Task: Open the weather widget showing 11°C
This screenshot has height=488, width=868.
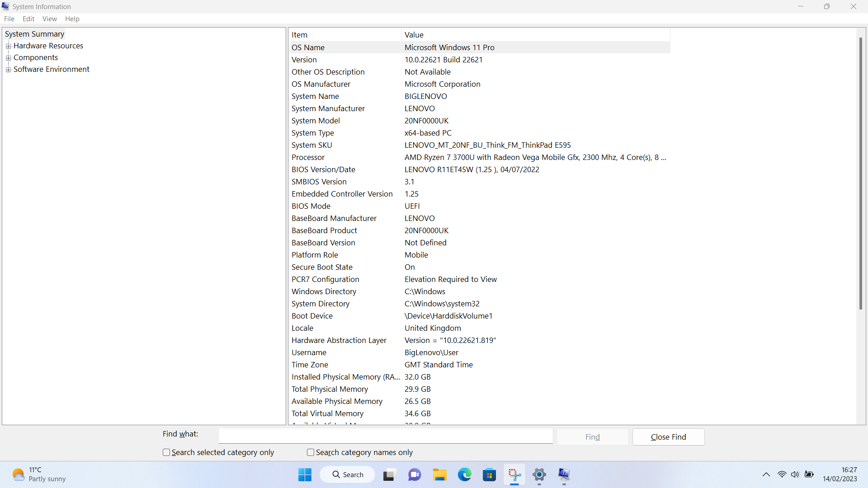Action: click(39, 474)
